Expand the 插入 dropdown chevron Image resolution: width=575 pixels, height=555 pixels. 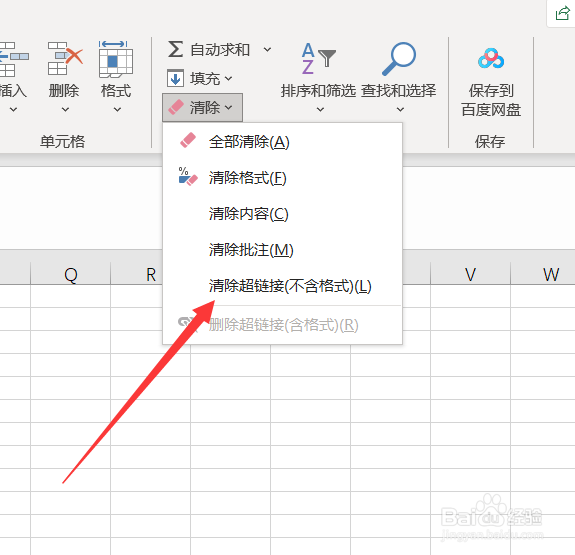(13, 109)
